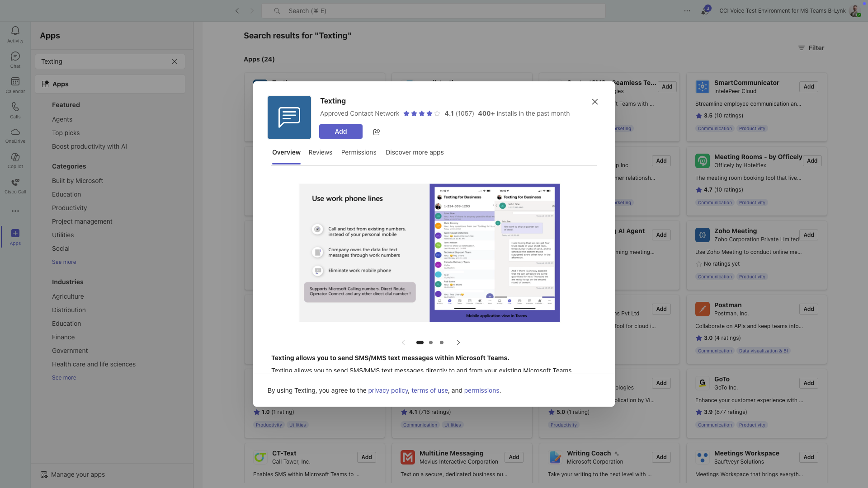This screenshot has width=868, height=488.
Task: Add the Texting app
Action: pos(340,131)
